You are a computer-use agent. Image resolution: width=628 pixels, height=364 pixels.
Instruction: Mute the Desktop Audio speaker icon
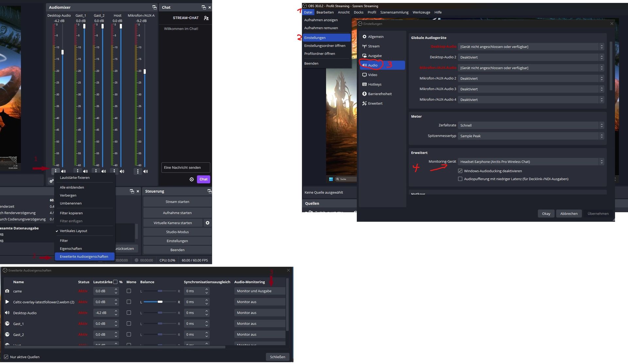(63, 171)
